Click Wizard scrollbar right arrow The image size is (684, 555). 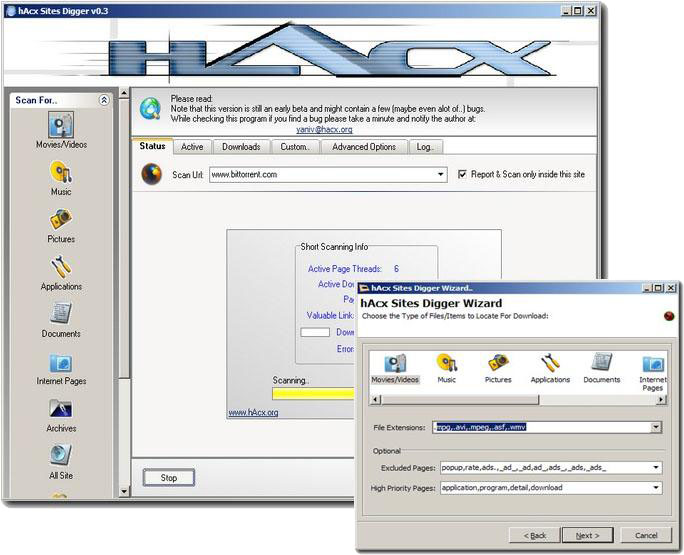click(x=662, y=400)
